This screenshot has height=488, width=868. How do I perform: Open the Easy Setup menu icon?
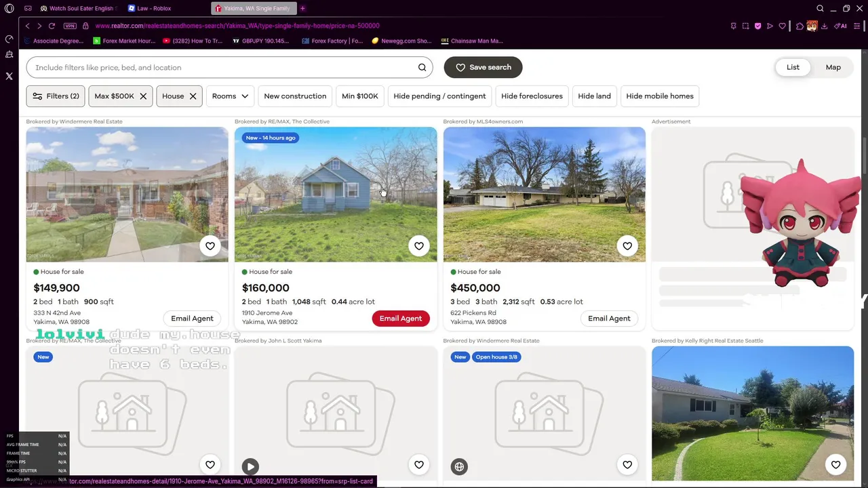point(858,26)
